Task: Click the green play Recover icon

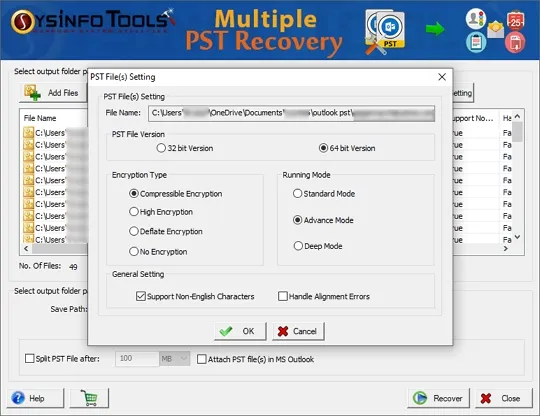Action: click(x=420, y=398)
